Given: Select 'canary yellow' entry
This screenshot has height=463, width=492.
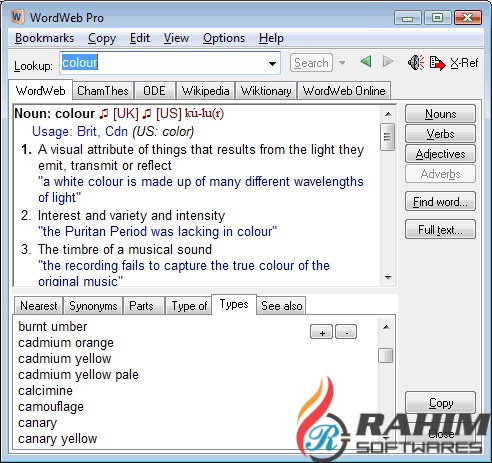Looking at the screenshot, I should pos(57,439).
